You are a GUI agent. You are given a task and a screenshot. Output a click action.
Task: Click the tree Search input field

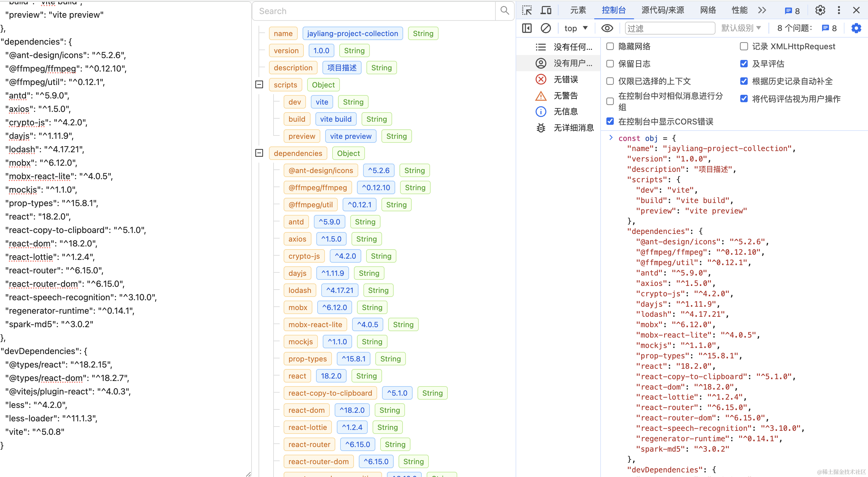click(374, 11)
